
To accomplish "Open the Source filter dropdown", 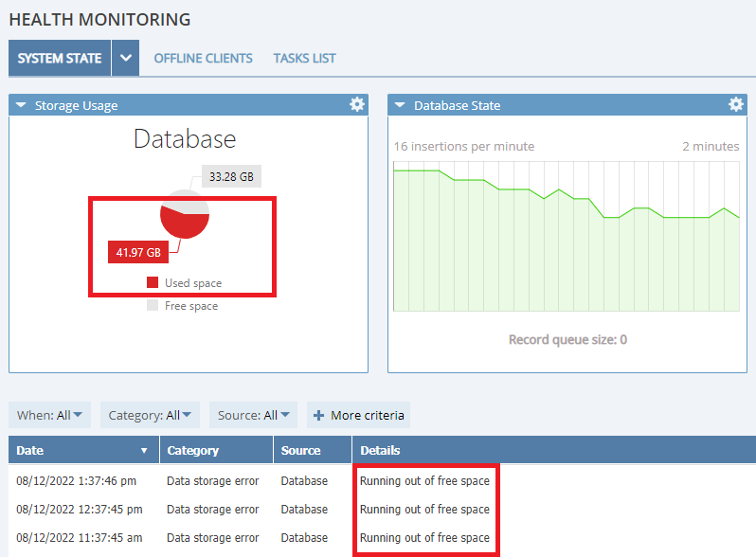I will pyautogui.click(x=253, y=415).
